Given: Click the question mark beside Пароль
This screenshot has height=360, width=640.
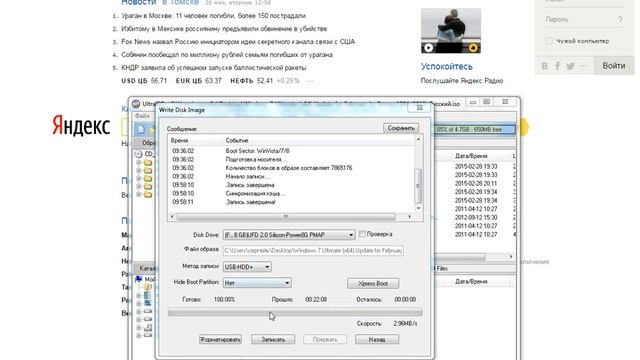Looking at the screenshot, I should tap(620, 20).
